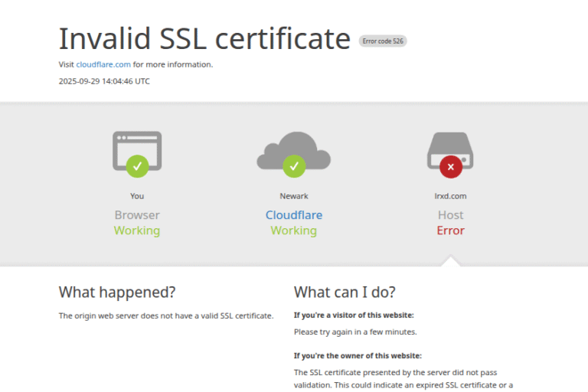
Task: Click the What happened? heading
Action: coord(117,292)
